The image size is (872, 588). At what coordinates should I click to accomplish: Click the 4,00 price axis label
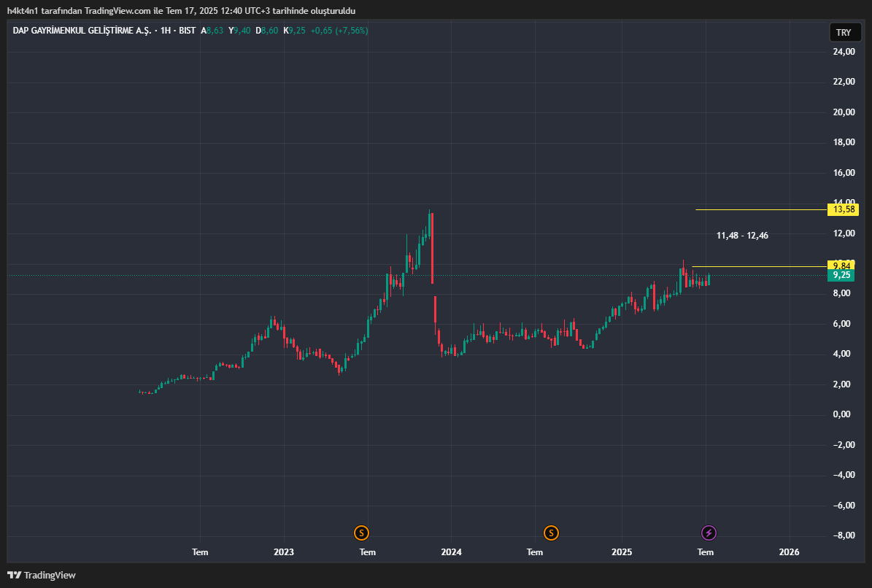pyautogui.click(x=841, y=354)
